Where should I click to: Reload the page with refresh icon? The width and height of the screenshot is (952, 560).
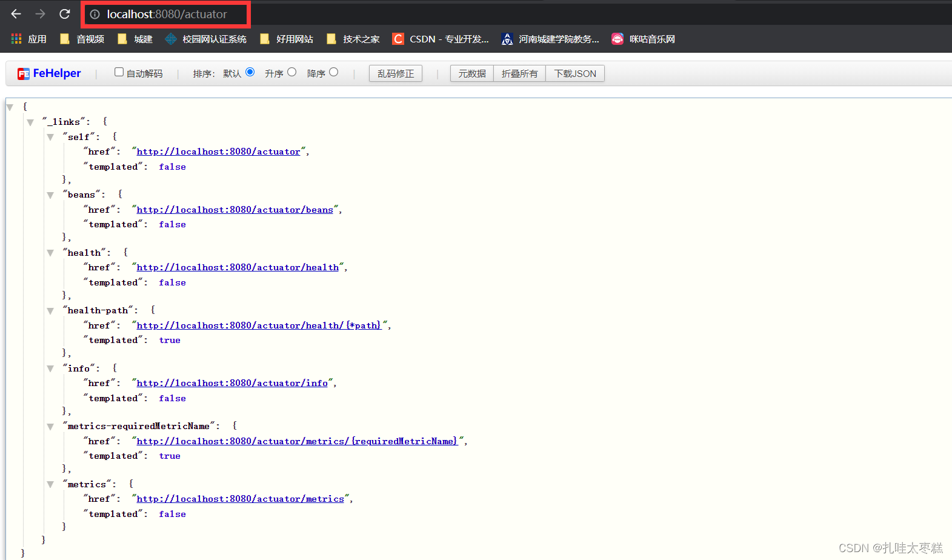[65, 13]
